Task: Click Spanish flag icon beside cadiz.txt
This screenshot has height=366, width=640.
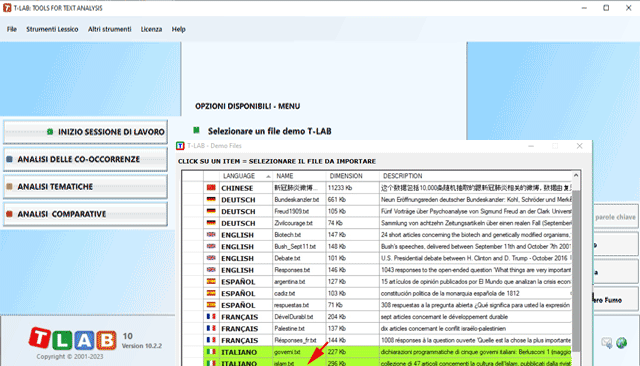Action: [x=211, y=293]
